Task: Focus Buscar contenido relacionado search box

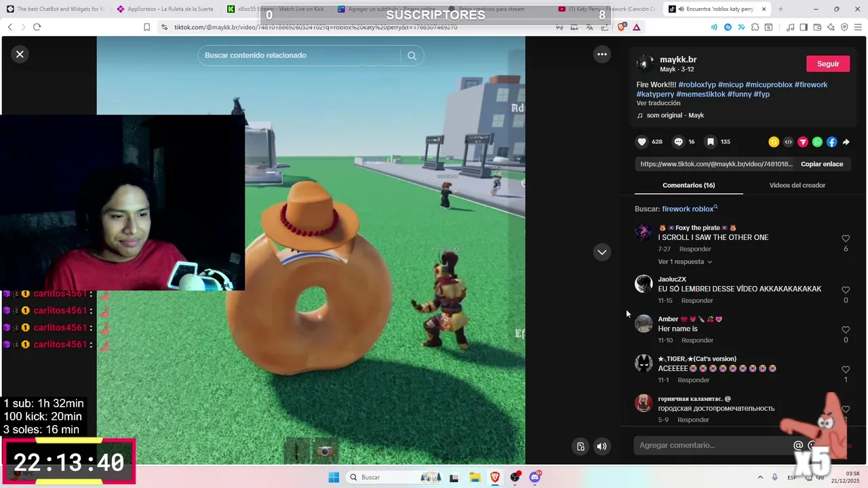Action: coord(302,56)
